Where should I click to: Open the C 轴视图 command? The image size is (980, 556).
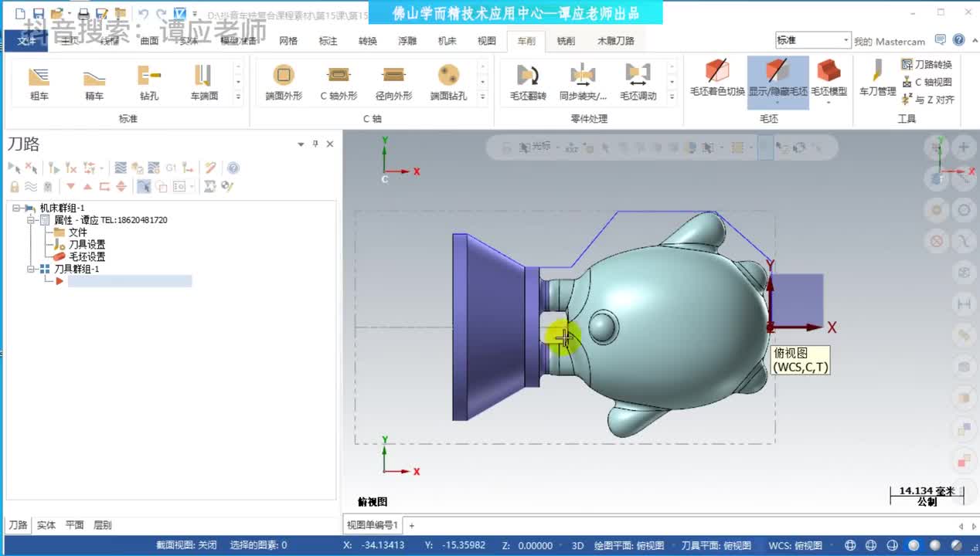click(x=927, y=82)
